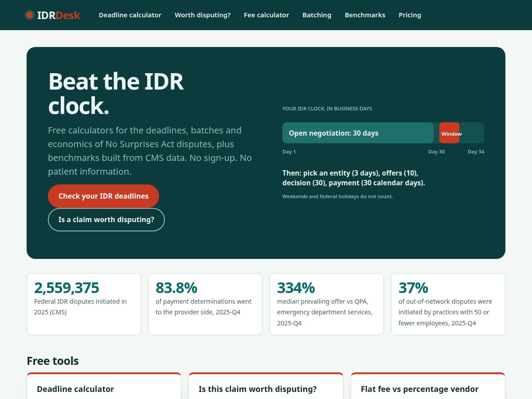This screenshot has height=399, width=532.
Task: Click the Free tools section heading
Action: click(x=53, y=361)
